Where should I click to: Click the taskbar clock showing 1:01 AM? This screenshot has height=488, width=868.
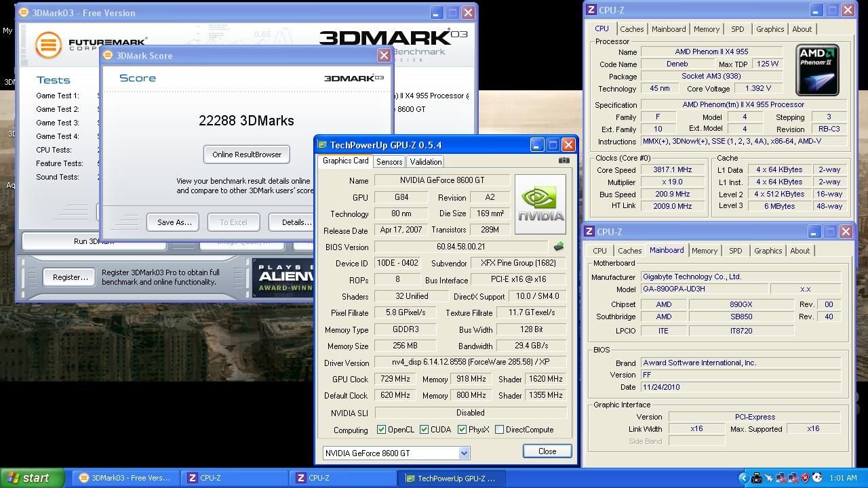843,478
